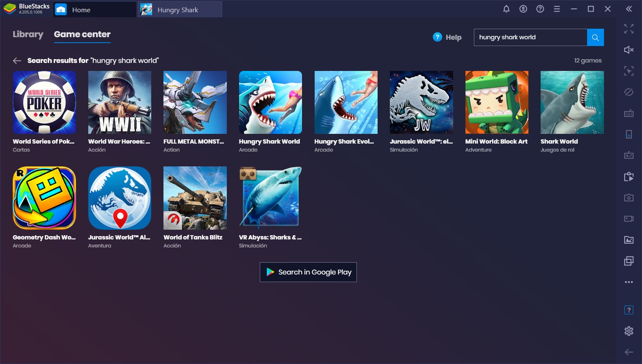Click the Help link near search
Screen dimensions: 642x364
(447, 37)
